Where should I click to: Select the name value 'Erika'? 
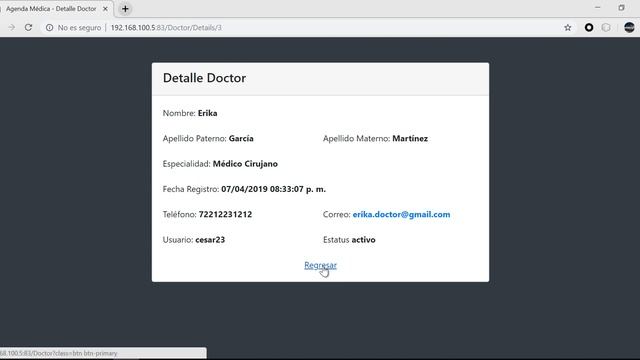(x=207, y=113)
